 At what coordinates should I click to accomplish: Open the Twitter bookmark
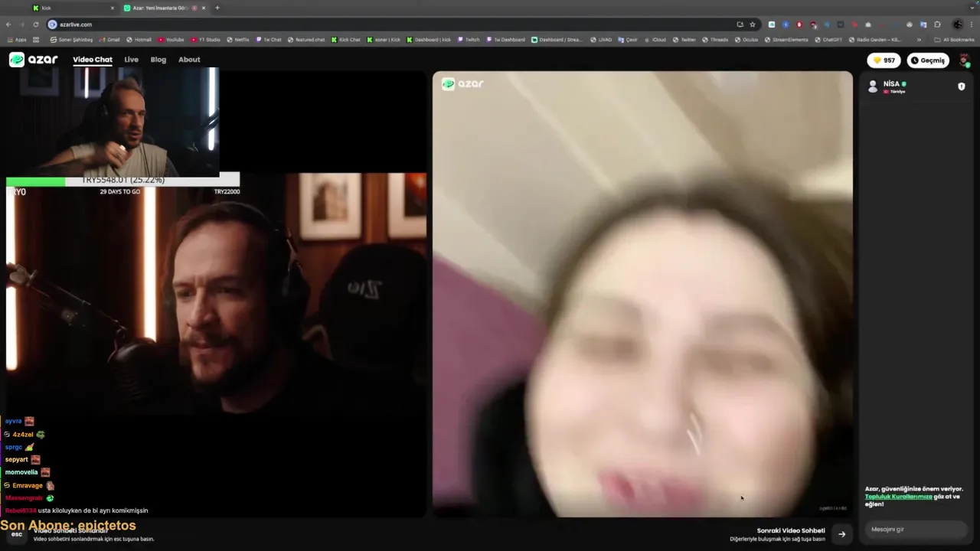[684, 40]
